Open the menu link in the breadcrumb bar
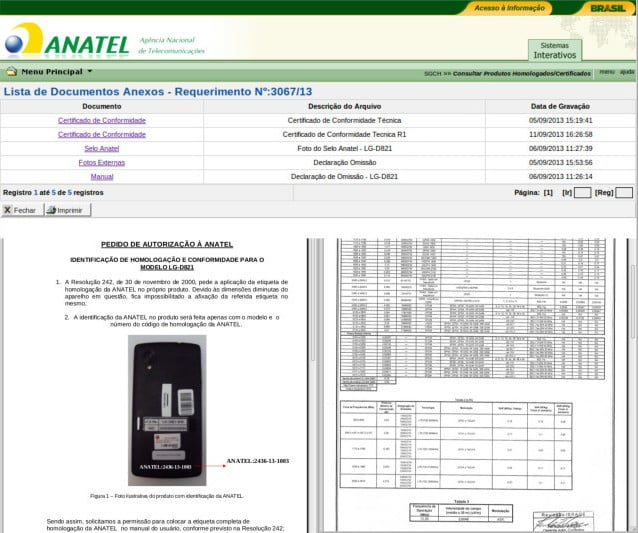This screenshot has width=638, height=533. click(x=606, y=72)
